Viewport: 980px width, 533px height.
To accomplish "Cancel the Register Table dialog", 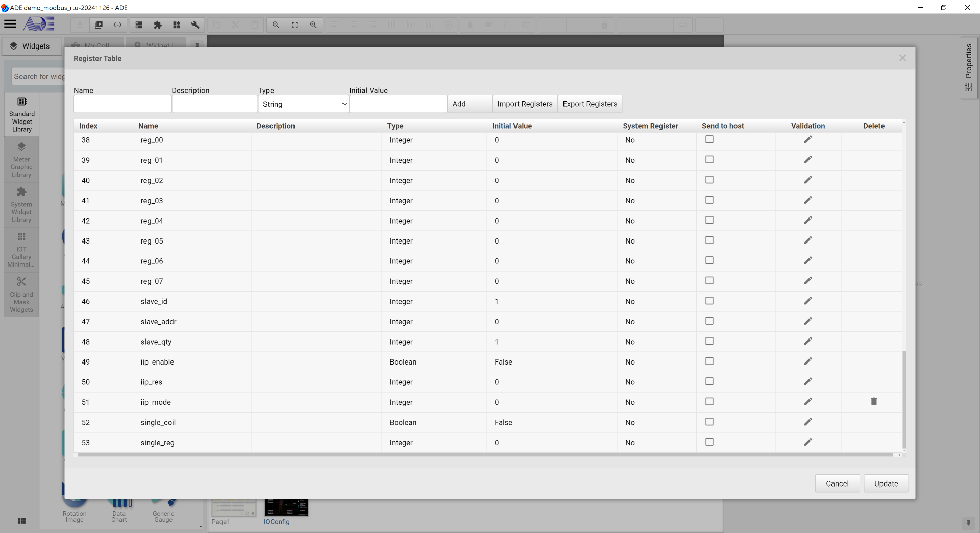I will pyautogui.click(x=837, y=483).
